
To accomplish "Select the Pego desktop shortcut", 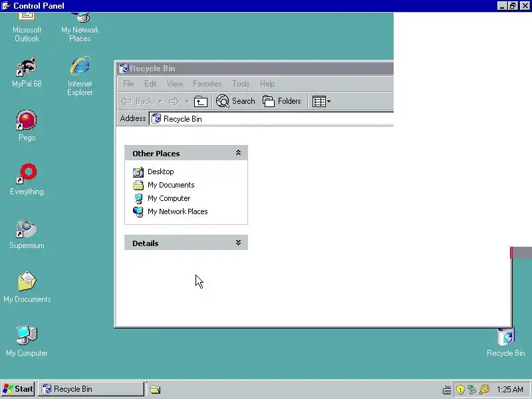I will point(27,126).
